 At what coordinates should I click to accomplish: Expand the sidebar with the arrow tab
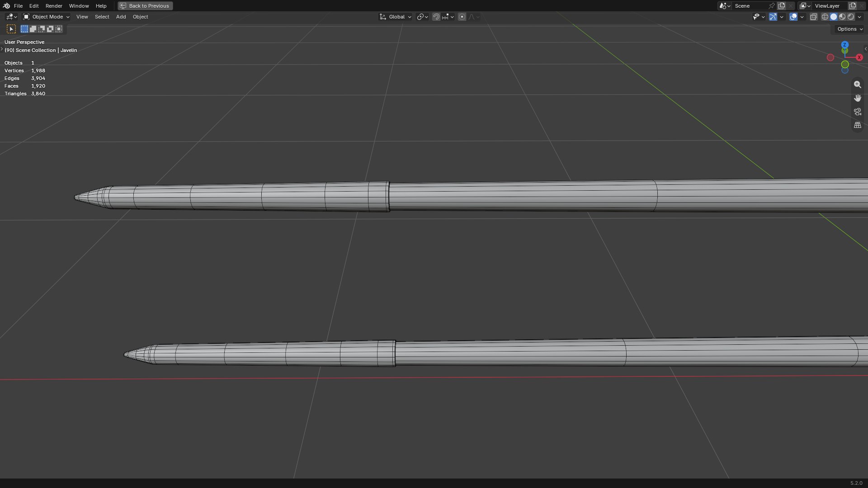pos(865,49)
